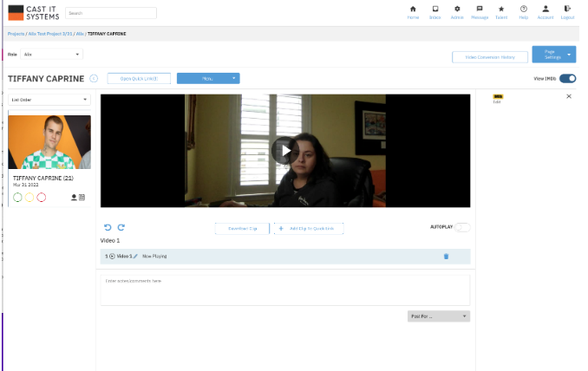Click the Download Clip button
588x371 pixels.
click(x=242, y=229)
